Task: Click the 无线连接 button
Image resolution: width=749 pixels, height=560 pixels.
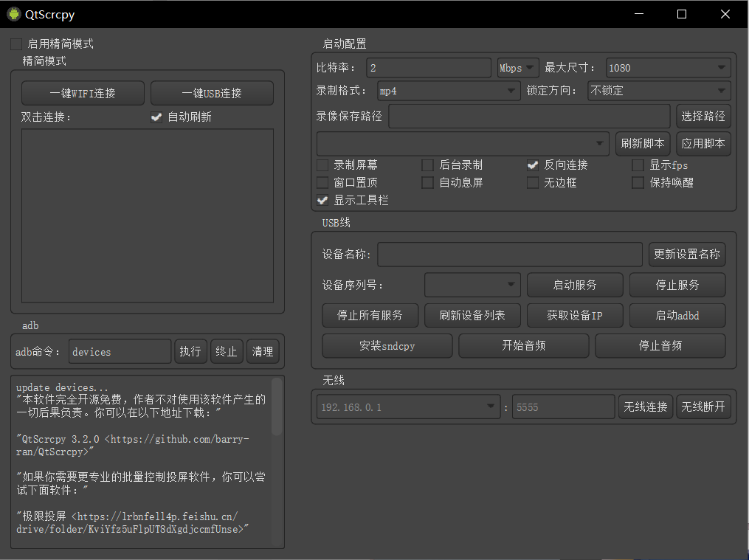Action: pos(646,407)
